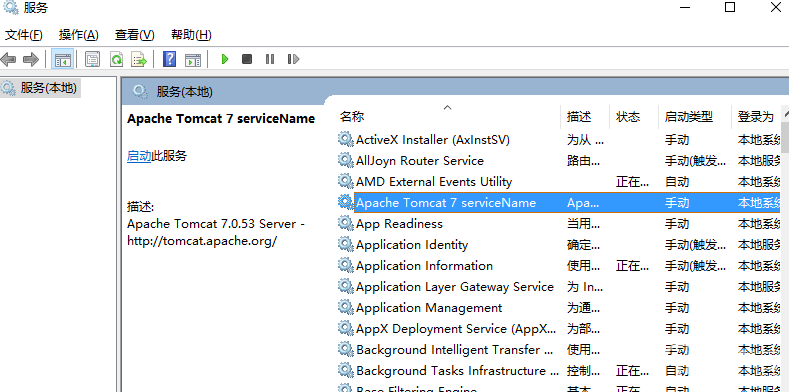Click the Export List toolbar icon
Viewport: 789px width, 392px height.
[139, 59]
